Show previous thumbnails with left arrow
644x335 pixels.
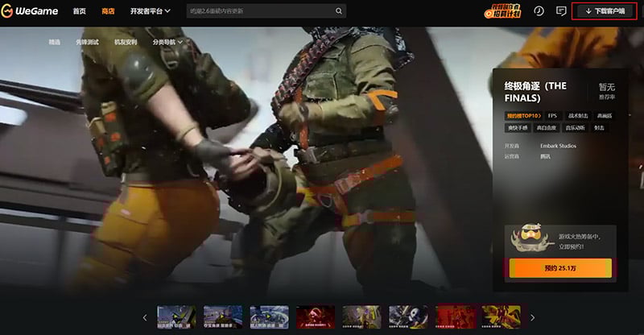[x=145, y=318]
